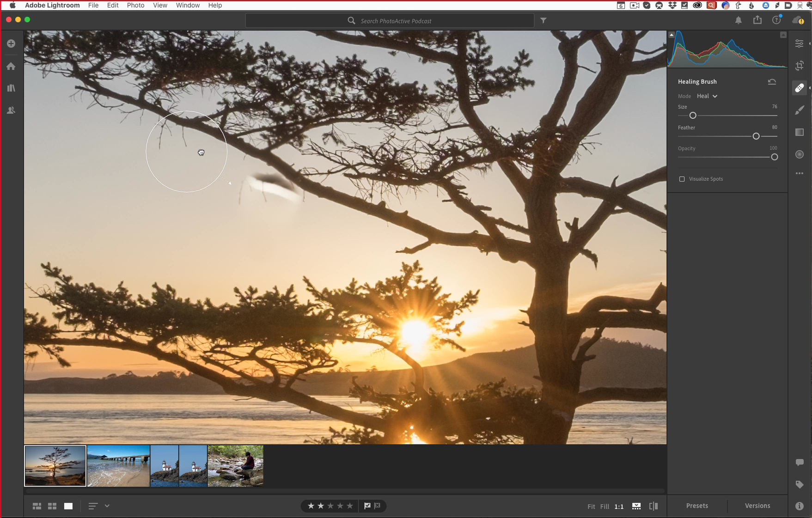Click the notifications bell icon

coord(739,20)
